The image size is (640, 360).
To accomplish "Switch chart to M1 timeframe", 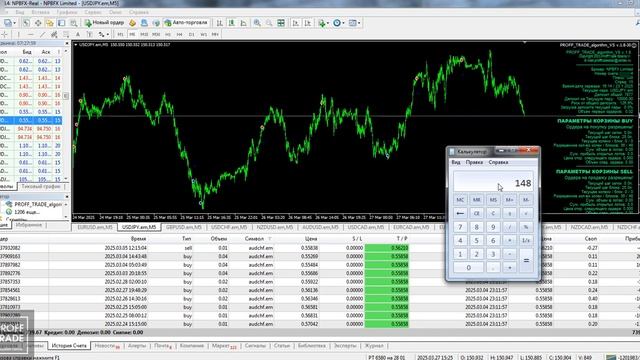I will click(120, 35).
